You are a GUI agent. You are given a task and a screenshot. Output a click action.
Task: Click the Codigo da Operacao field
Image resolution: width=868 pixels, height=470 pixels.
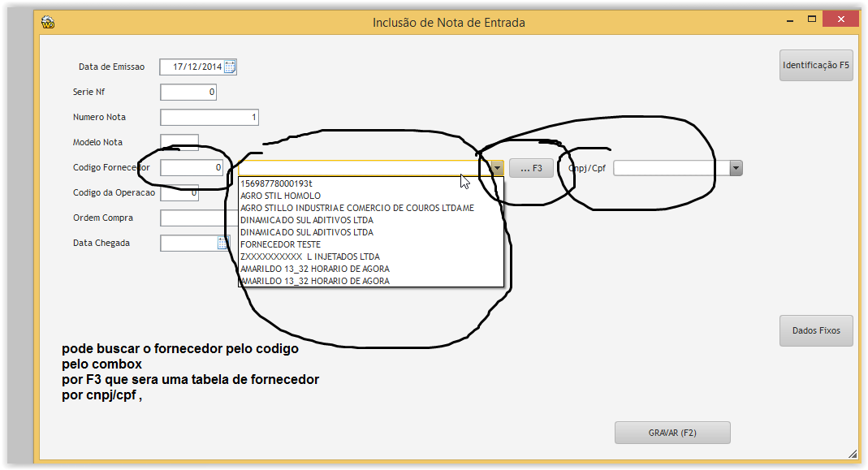coord(179,192)
